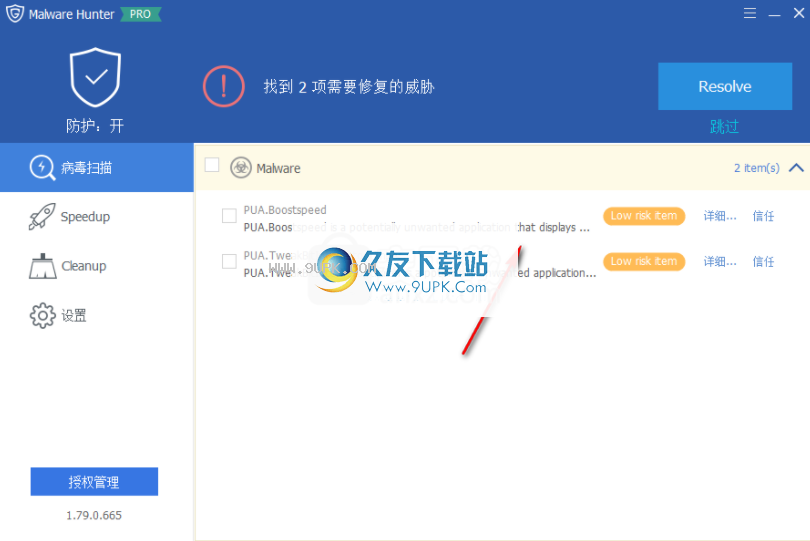This screenshot has width=810, height=541.
Task: Click the 授权管理 button
Action: [94, 482]
